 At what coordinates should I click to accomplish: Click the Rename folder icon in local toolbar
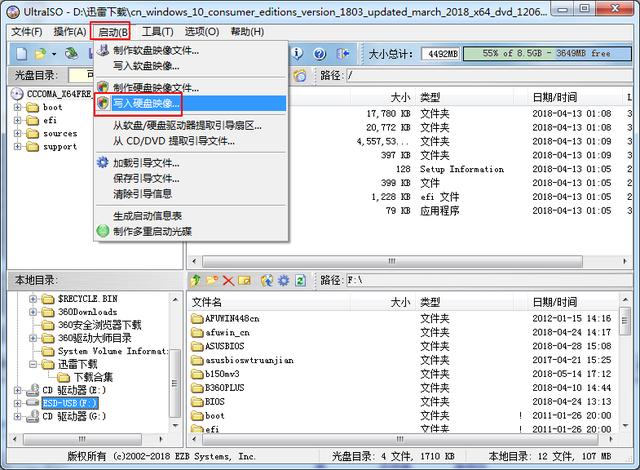point(244,281)
